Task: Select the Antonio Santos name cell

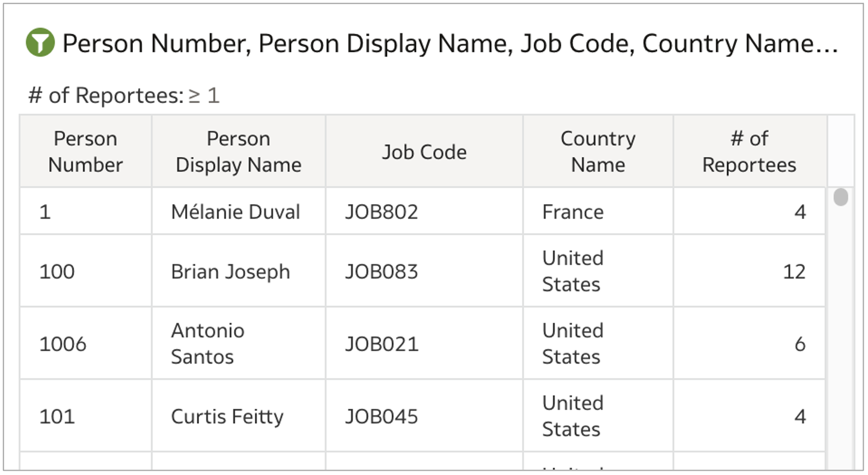Action: click(x=208, y=343)
